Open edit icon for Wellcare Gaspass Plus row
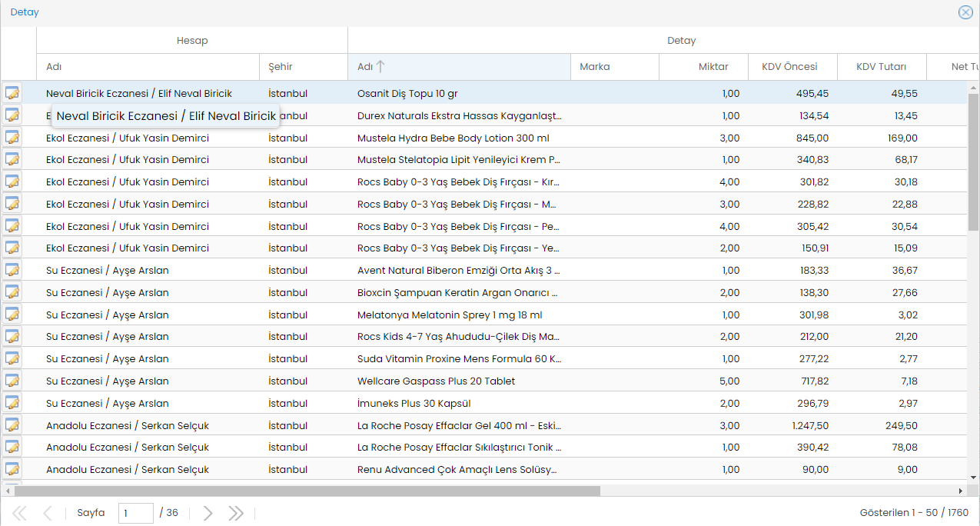Viewport: 980px width, 526px height. (12, 381)
